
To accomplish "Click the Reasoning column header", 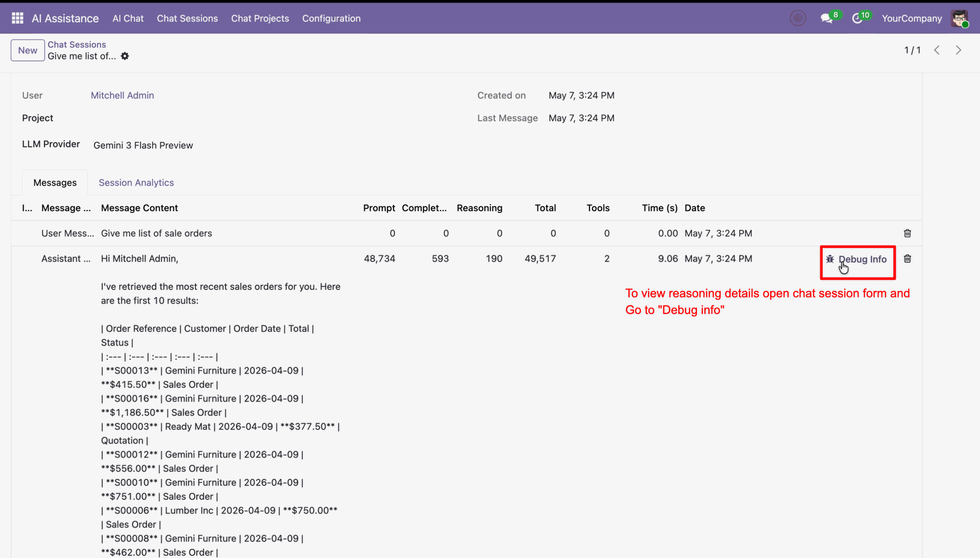I will click(479, 208).
